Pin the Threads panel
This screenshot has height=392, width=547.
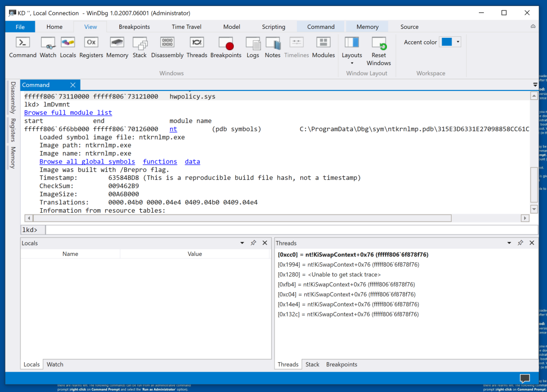coord(520,243)
